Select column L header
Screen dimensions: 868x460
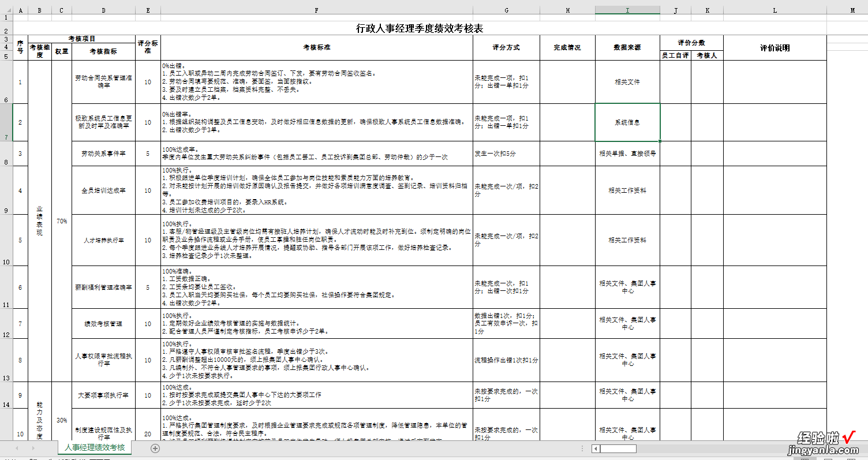[x=775, y=10]
